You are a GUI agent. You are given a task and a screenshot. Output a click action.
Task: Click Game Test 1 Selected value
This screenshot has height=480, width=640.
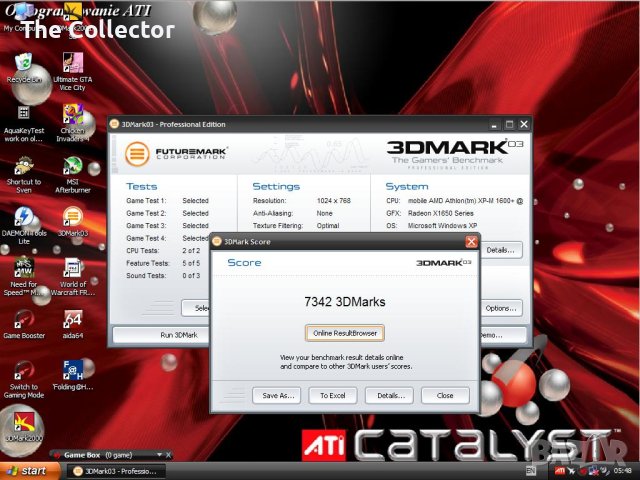click(196, 201)
